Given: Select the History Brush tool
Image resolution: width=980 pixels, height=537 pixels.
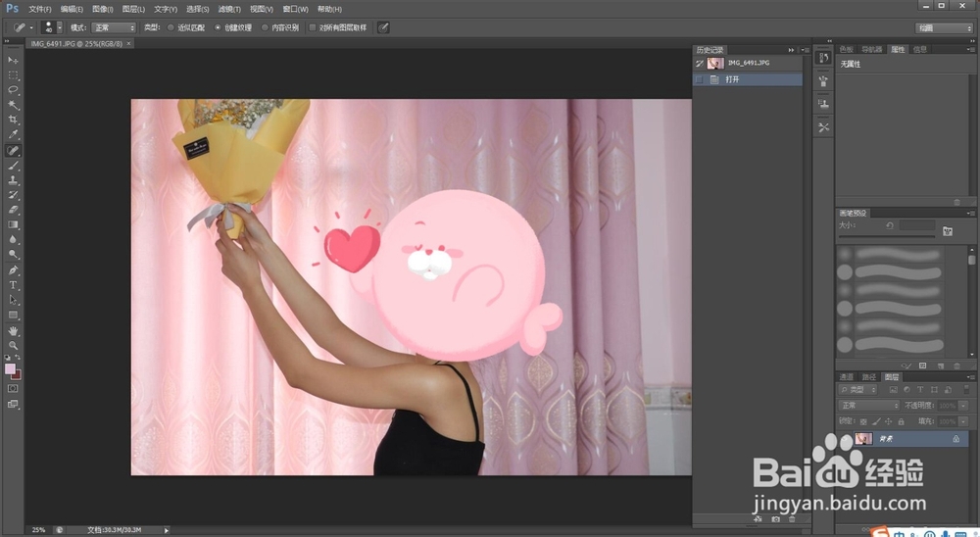Looking at the screenshot, I should pos(13,195).
